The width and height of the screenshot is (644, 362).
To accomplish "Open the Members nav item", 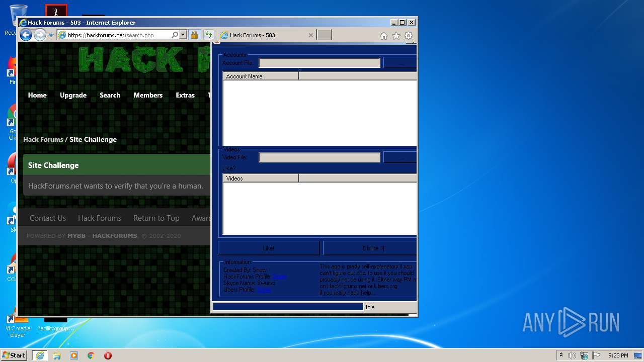I will click(148, 95).
